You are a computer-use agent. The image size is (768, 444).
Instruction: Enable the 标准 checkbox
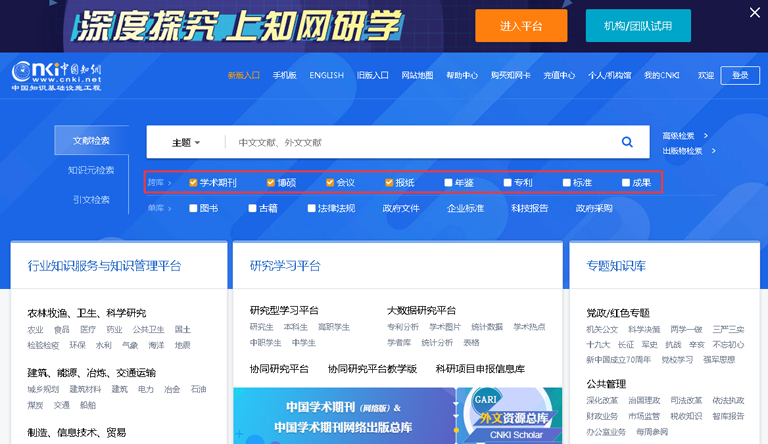(567, 183)
